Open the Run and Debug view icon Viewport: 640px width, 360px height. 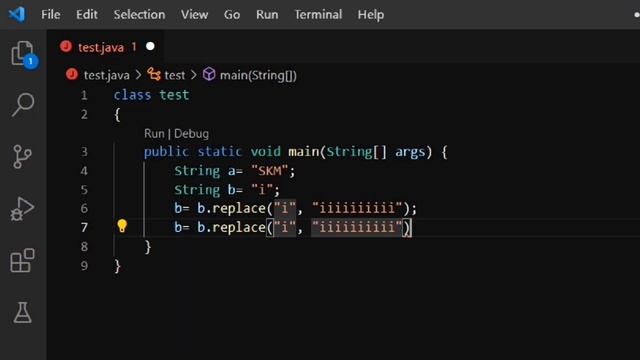[22, 209]
